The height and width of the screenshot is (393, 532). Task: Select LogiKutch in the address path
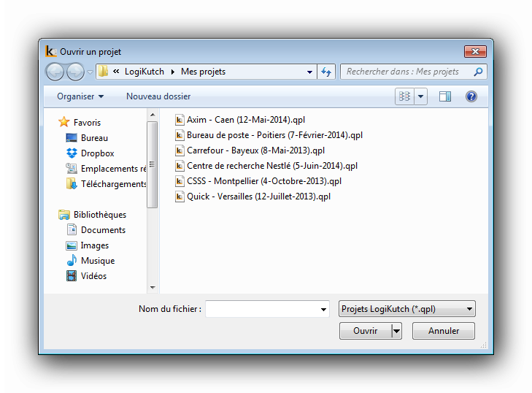[144, 72]
